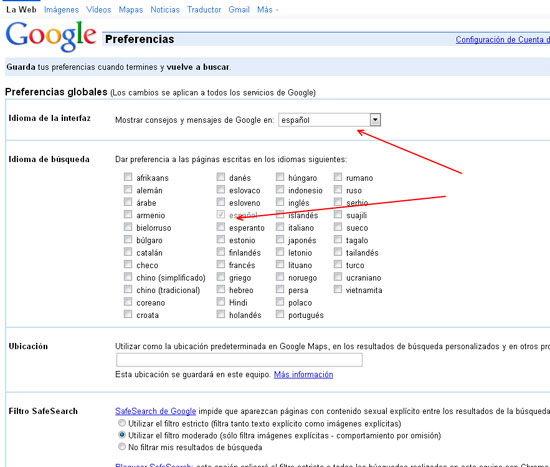Check the portugués language checkbox
550x467 pixels.
280,314
